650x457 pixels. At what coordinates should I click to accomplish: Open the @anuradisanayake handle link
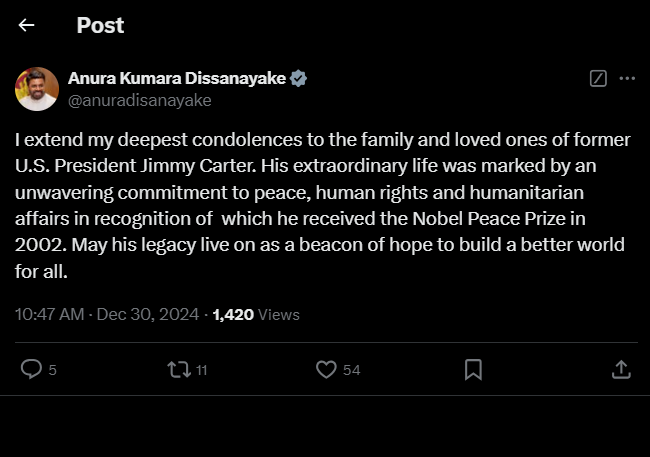[139, 100]
